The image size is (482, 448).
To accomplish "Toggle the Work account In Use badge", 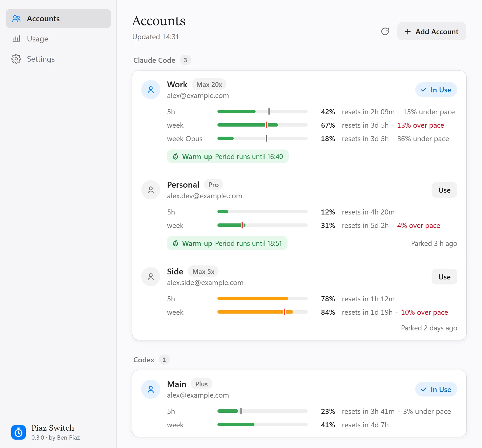I will pos(436,90).
